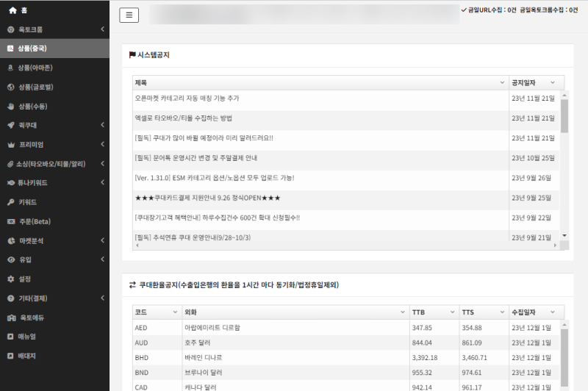Click the exchange table vertical scrollbar thumb
The width and height of the screenshot is (588, 391).
[564, 358]
